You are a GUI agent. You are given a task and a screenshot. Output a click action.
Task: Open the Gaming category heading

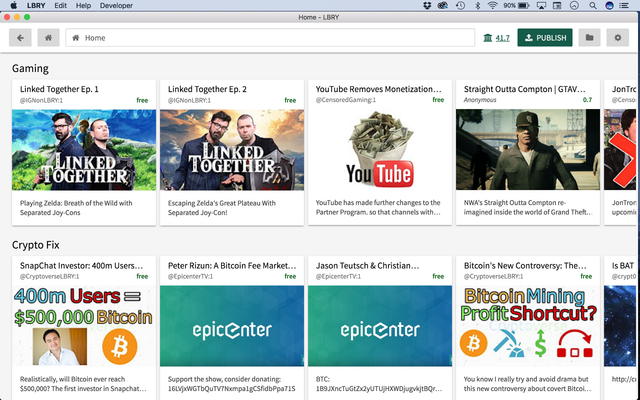coord(30,68)
